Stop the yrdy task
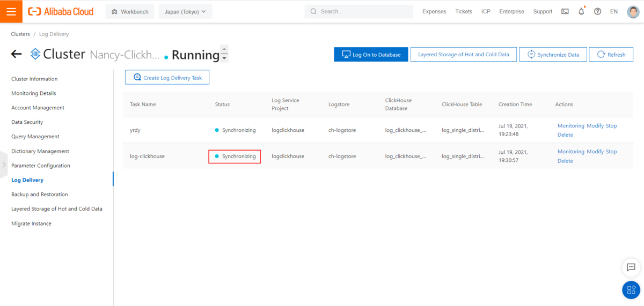 [611, 126]
